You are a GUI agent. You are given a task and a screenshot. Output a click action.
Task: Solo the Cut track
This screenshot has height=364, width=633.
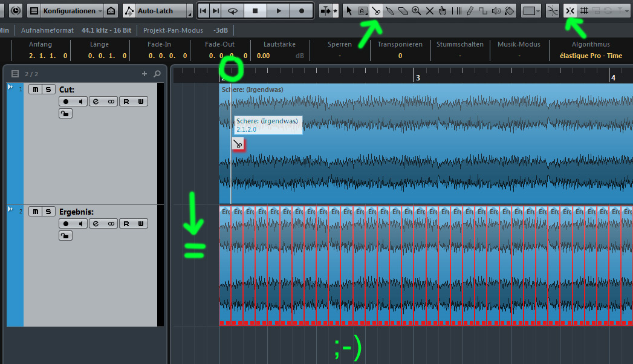coord(48,89)
